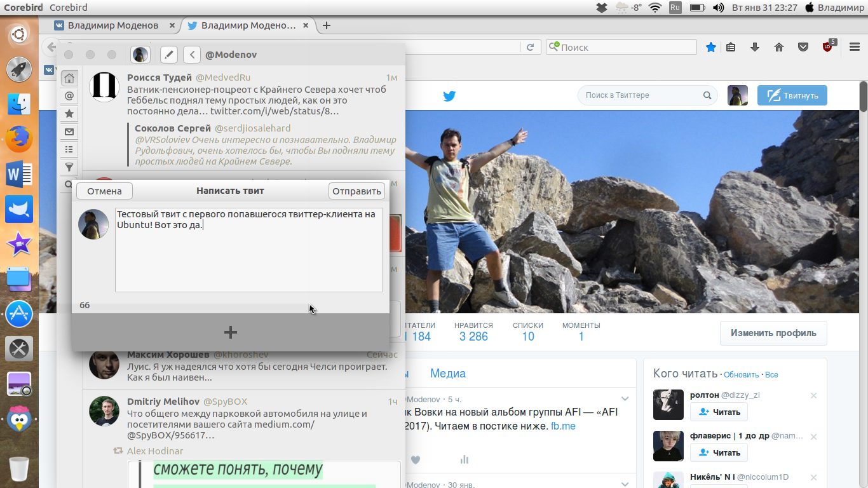868x488 pixels.
Task: Open the Моменты 1 stat
Action: click(x=581, y=332)
